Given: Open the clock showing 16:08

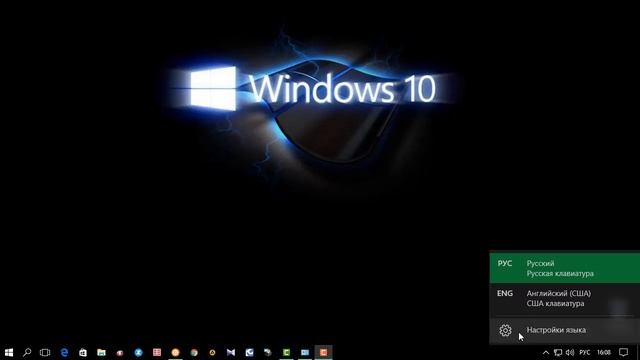Looking at the screenshot, I should coord(604,352).
